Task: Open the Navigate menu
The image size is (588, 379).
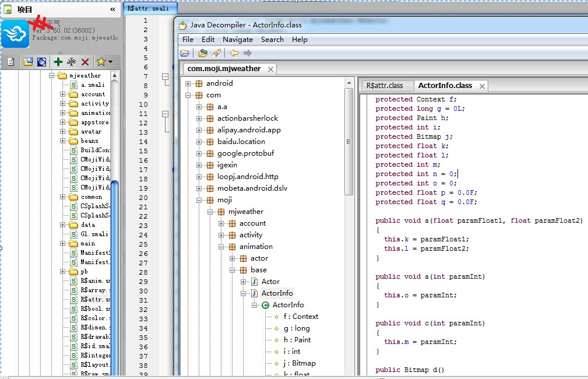Action: [238, 40]
